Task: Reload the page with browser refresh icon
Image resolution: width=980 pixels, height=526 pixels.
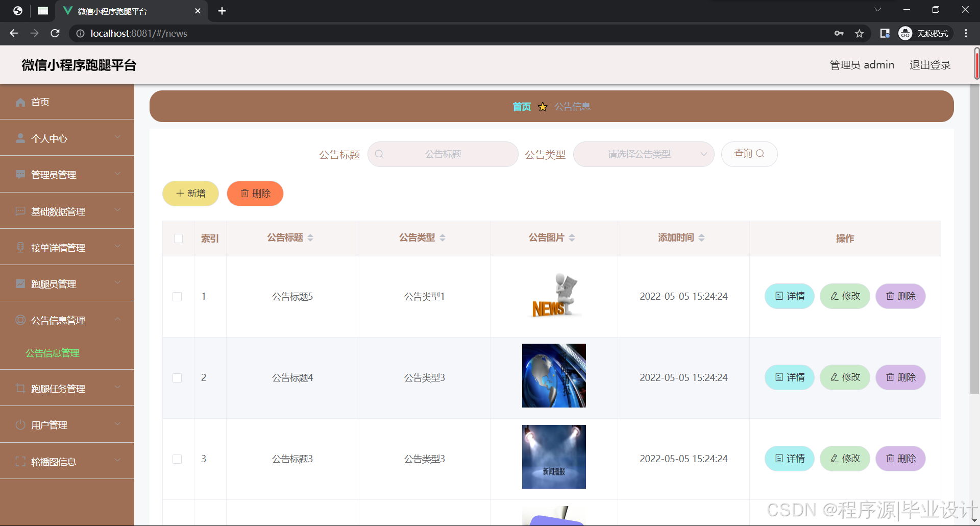Action: click(x=55, y=33)
